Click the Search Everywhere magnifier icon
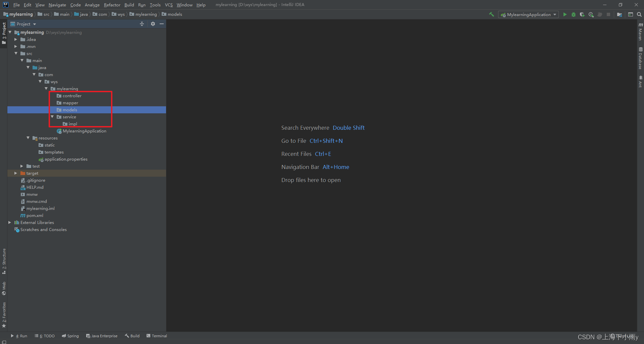The height and width of the screenshot is (344, 644). 639,14
